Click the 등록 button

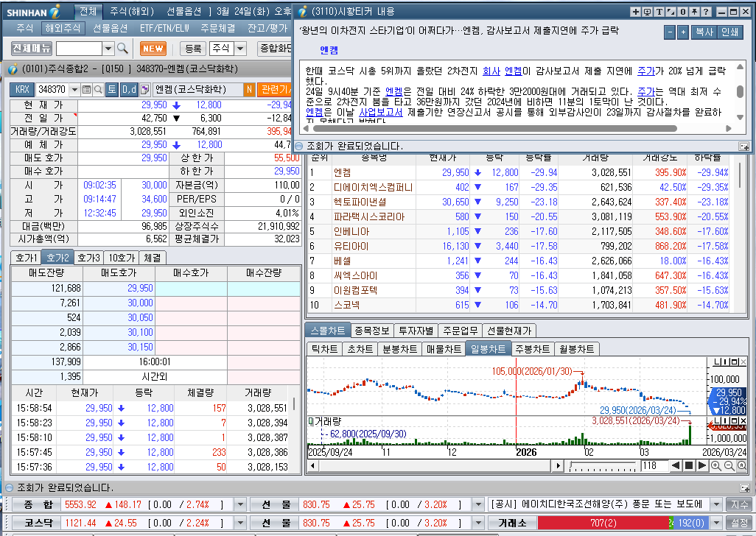(x=193, y=48)
